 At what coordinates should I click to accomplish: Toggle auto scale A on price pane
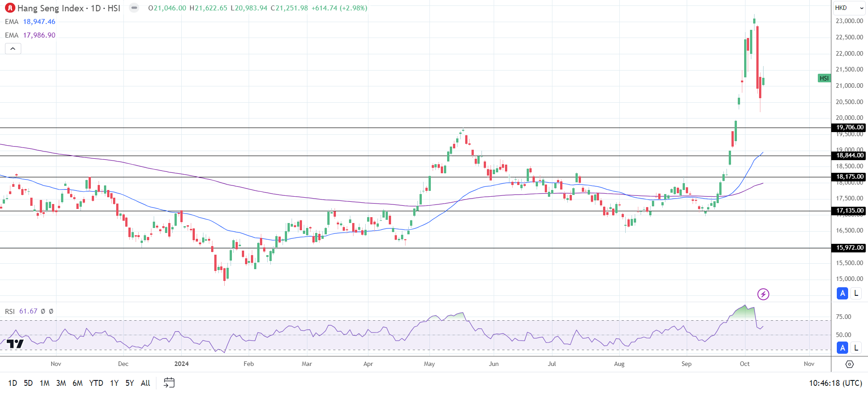tap(842, 294)
